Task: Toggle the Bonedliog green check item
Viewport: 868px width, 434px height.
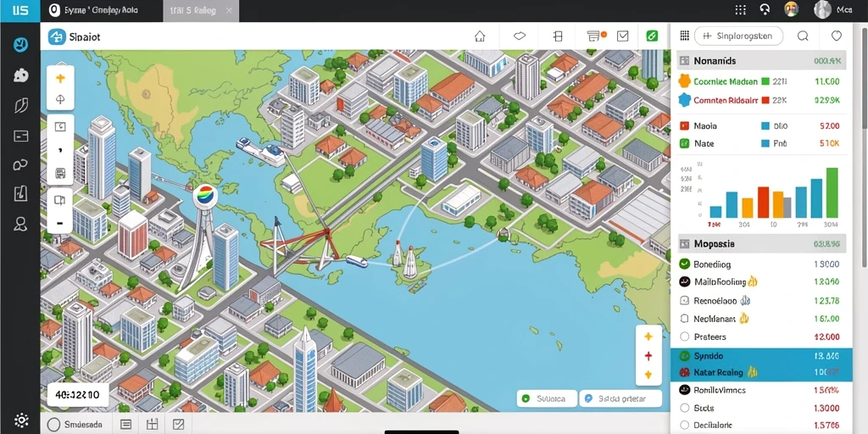Action: (x=684, y=264)
